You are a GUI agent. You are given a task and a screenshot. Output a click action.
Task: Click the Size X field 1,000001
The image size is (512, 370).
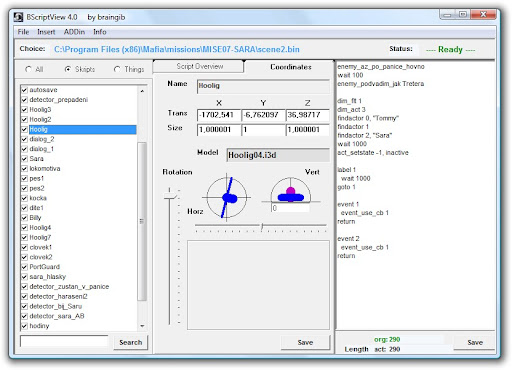219,130
